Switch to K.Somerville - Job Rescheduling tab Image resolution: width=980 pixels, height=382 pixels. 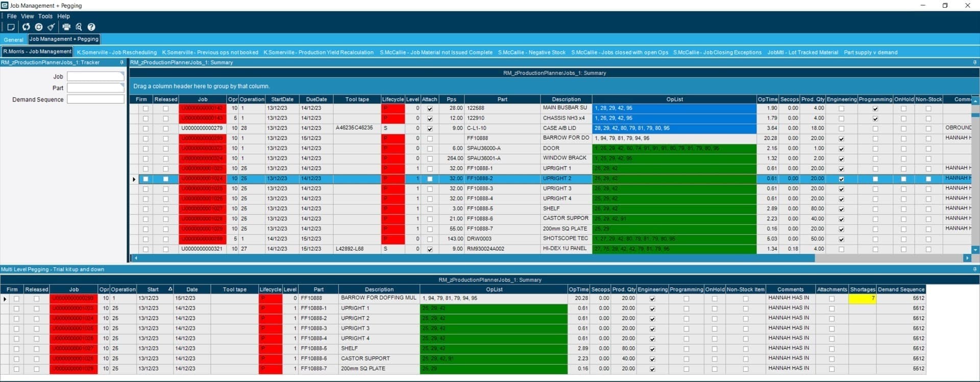(x=116, y=53)
